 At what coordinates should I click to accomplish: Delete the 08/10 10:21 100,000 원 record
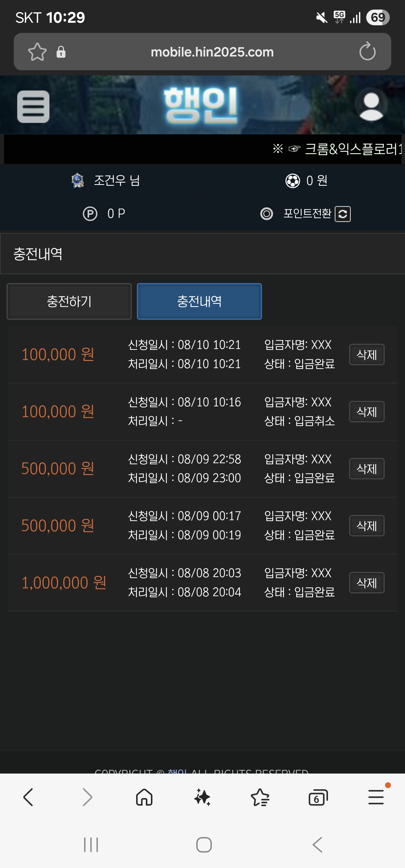366,354
